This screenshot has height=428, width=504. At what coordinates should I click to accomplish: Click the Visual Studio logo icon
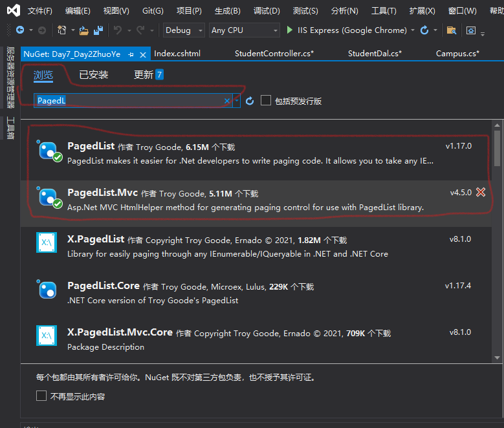[14, 10]
